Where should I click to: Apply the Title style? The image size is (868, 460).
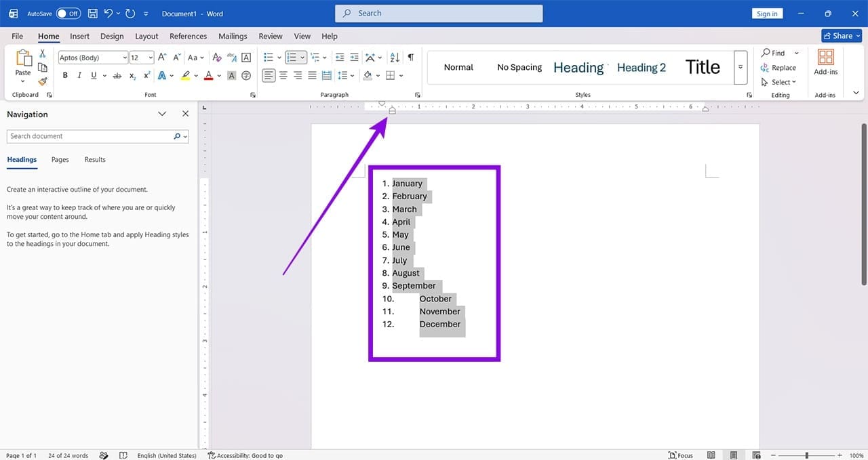coord(703,67)
